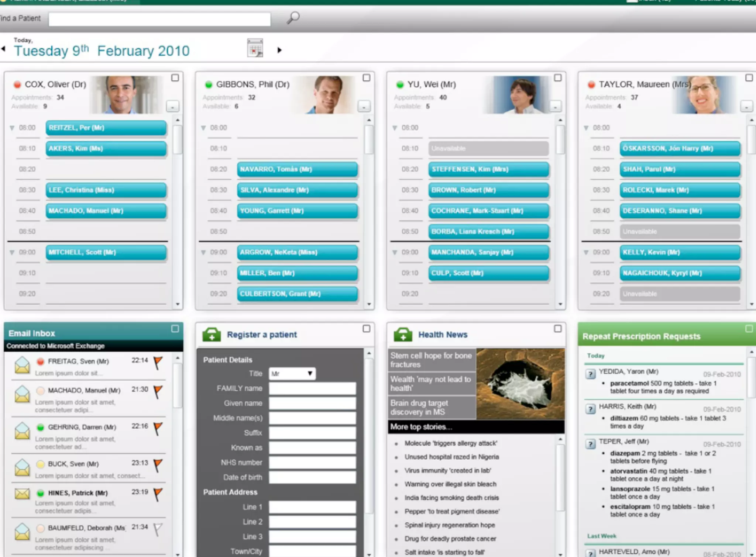Collapse the 09:00 hour in GIBBONS schedule

[x=203, y=253]
